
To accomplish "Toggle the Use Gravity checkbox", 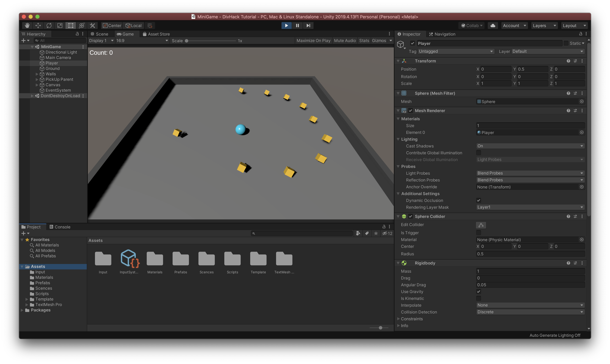I will click(478, 292).
